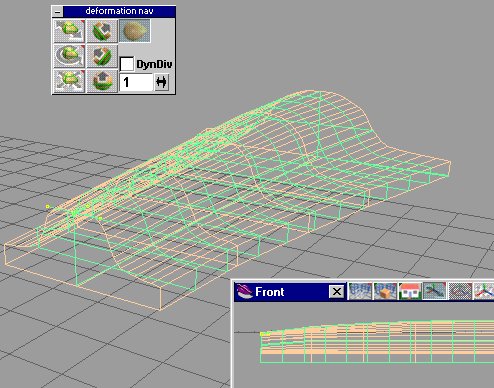The width and height of the screenshot is (494, 388).
Task: Select the deform move tool with diagonal arrows
Action: coord(69,31)
